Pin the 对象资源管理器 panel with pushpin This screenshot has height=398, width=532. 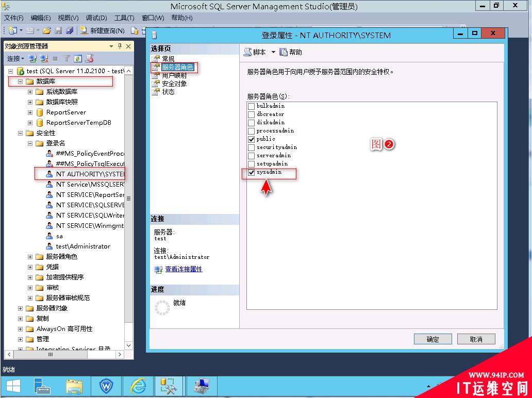tap(120, 46)
